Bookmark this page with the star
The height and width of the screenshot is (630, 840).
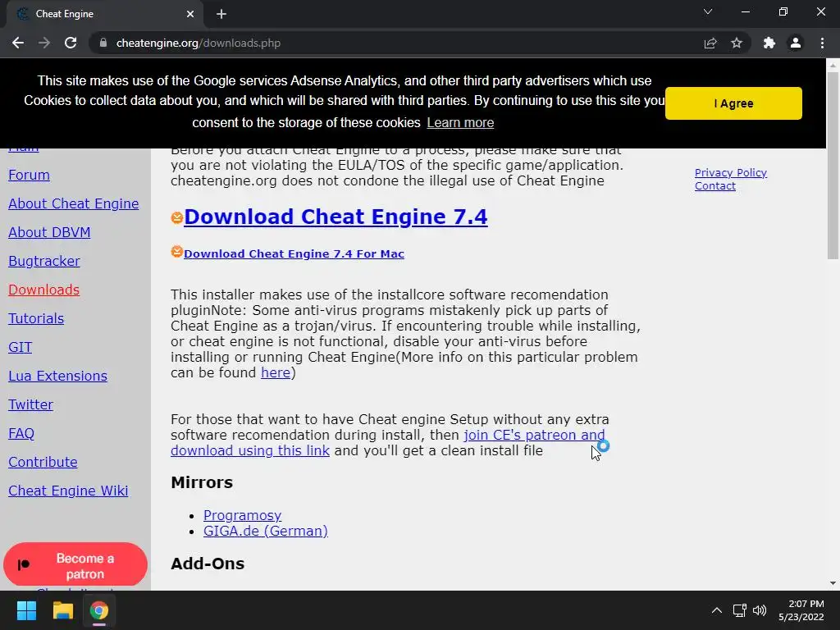737,43
